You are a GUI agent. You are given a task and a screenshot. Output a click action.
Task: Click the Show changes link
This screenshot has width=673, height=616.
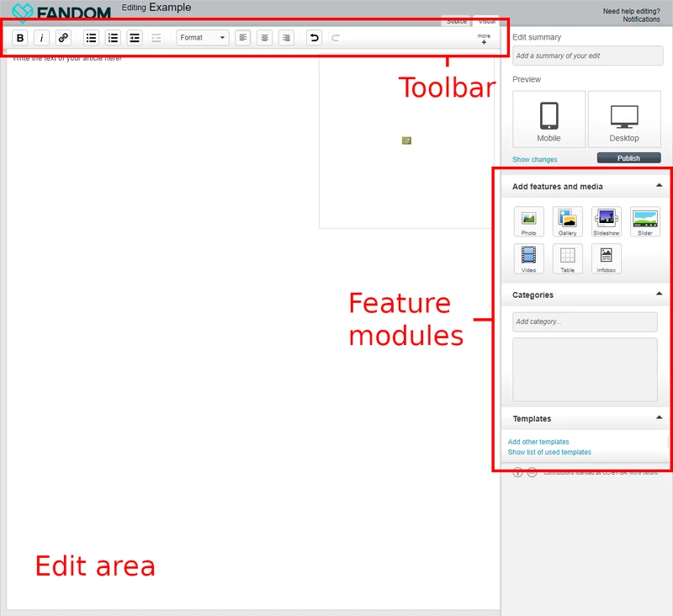tap(534, 159)
